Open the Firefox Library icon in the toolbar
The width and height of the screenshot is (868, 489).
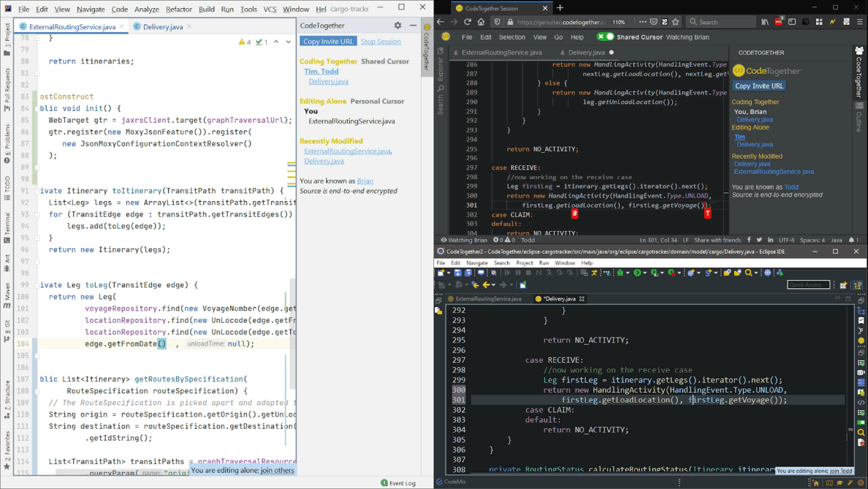[766, 21]
